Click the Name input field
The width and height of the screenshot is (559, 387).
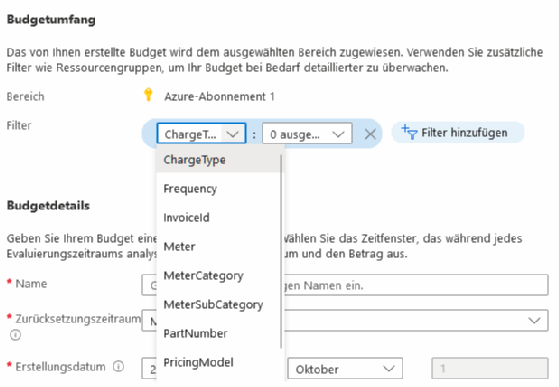[x=345, y=285]
